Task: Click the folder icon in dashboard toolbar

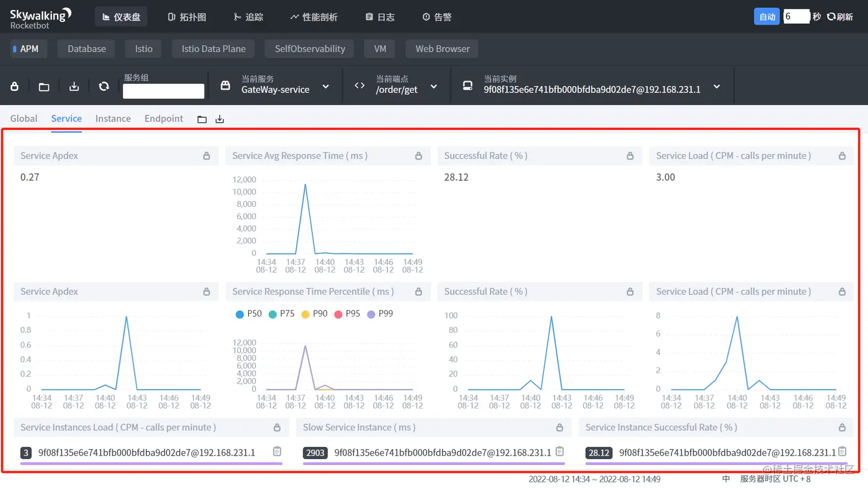Action: [44, 87]
